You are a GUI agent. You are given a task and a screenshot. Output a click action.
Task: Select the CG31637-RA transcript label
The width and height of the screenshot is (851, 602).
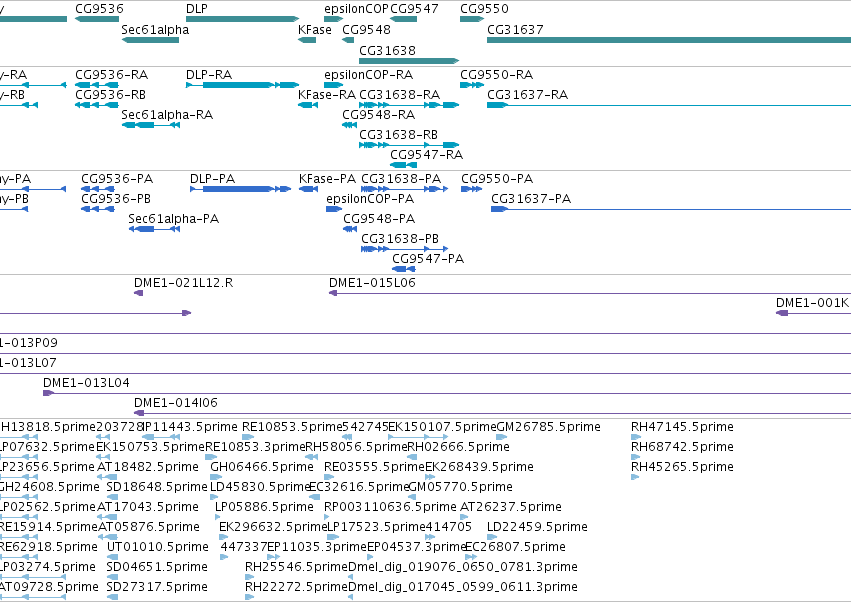[x=528, y=94]
